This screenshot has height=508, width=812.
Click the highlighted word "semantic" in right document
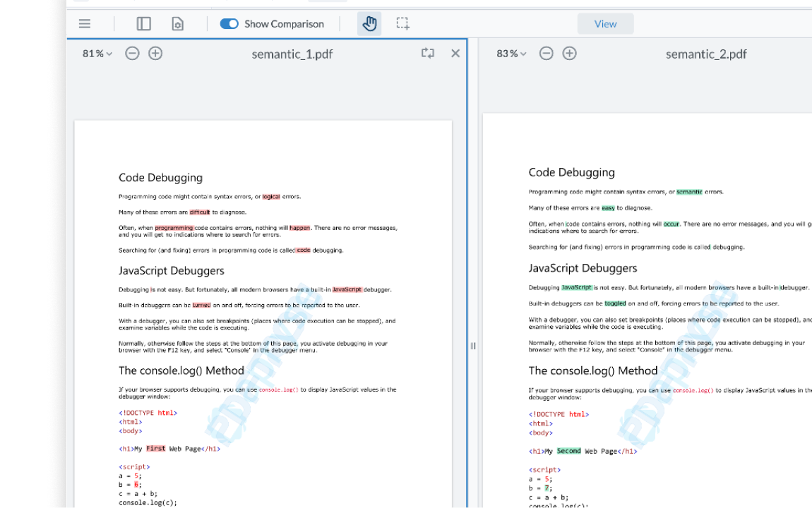pyautogui.click(x=689, y=192)
